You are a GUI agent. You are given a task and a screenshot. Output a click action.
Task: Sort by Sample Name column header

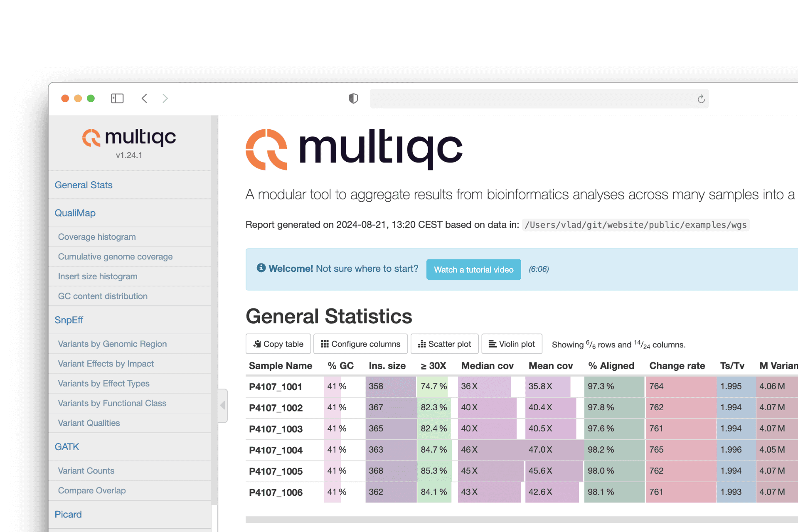281,366
